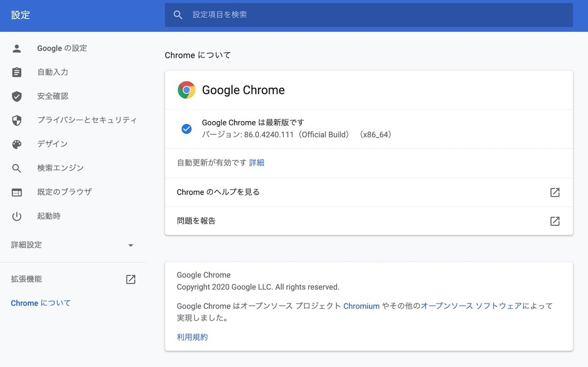The width and height of the screenshot is (588, 367).
Task: Open 拡張機能 from the sidebar
Action: 26,279
